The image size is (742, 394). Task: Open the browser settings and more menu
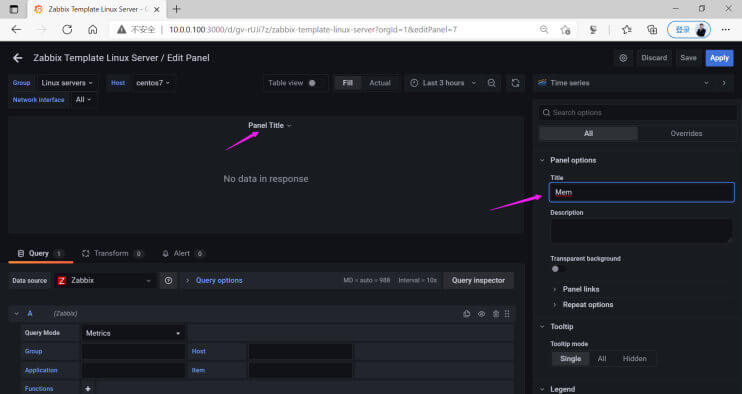pos(725,29)
